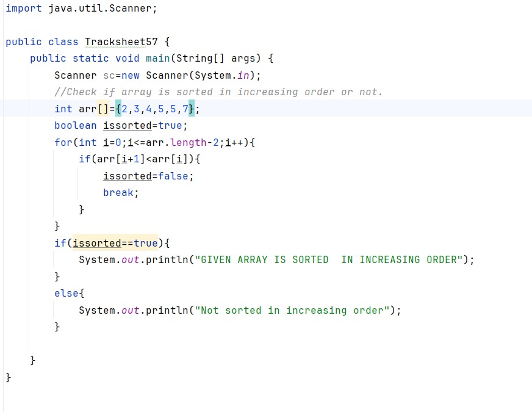532x412 pixels.
Task: Click the int arr[] declaration keyword int
Action: 63,109
